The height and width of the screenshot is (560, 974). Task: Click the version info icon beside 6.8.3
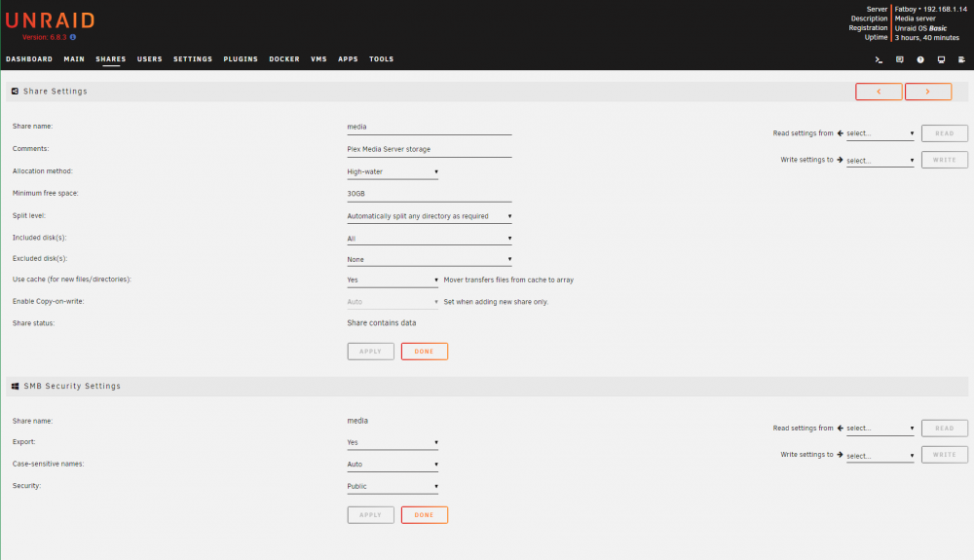click(x=73, y=37)
